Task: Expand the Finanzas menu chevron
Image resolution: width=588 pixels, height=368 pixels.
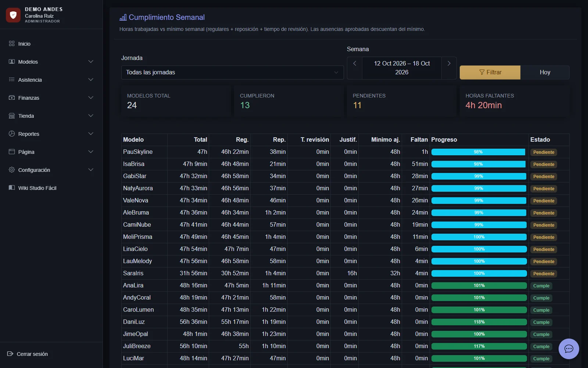Action: coord(91,98)
